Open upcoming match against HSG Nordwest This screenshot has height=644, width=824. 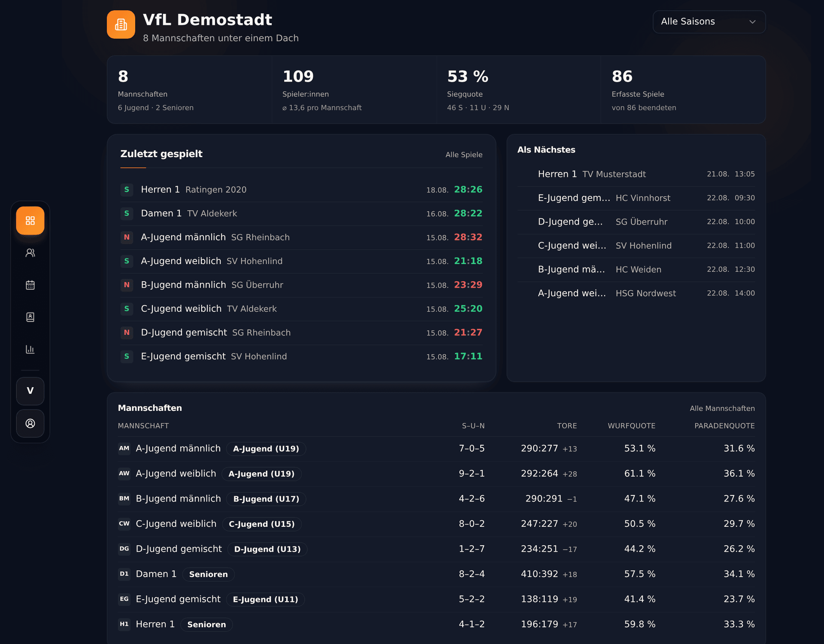pyautogui.click(x=636, y=293)
